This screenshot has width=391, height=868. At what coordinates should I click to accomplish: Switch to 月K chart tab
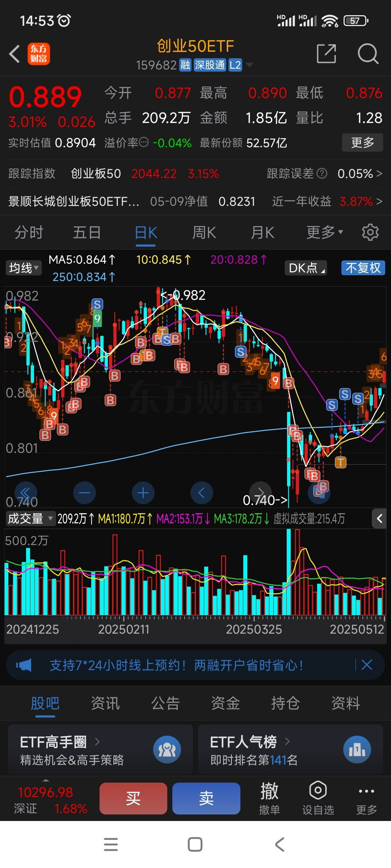pos(262,232)
